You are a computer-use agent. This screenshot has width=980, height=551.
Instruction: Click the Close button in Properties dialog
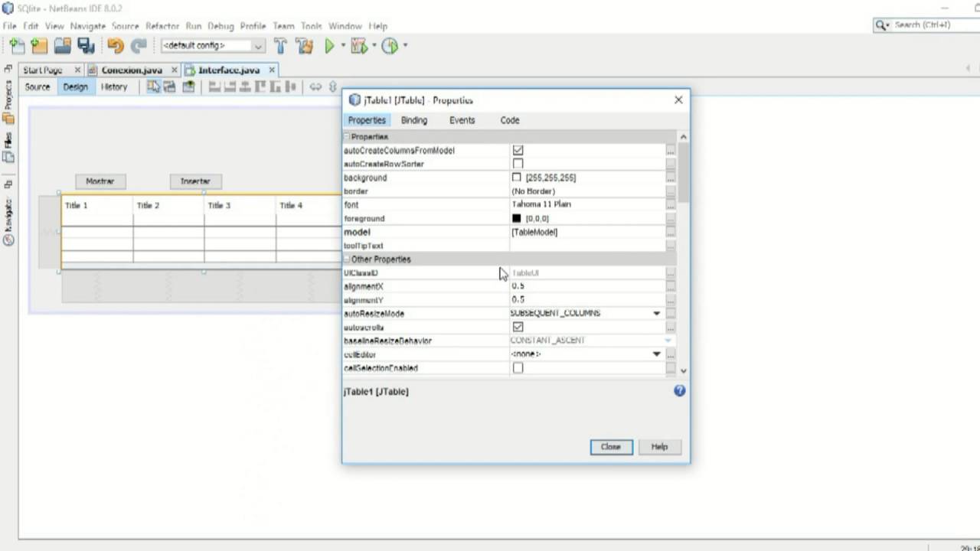coord(611,447)
